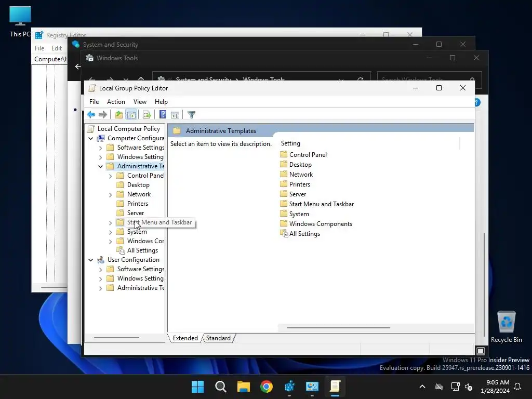Open the Recycle Bin desktop icon
Image resolution: width=532 pixels, height=399 pixels.
tap(506, 327)
